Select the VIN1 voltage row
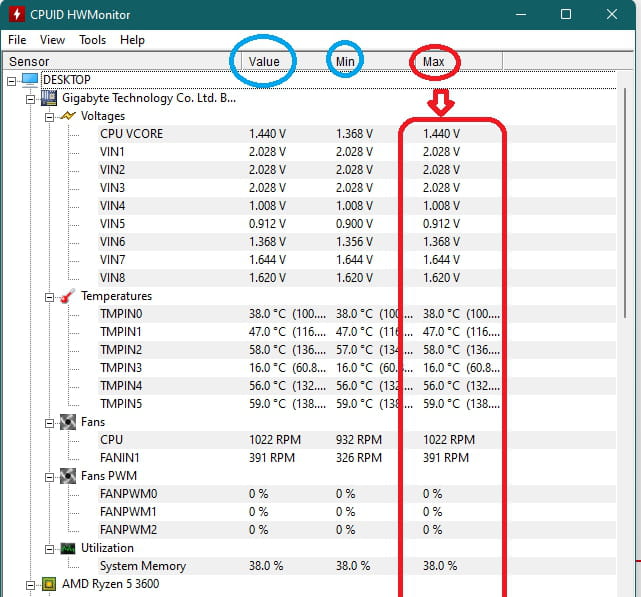Screen dimensions: 641x597 [x=356, y=152]
